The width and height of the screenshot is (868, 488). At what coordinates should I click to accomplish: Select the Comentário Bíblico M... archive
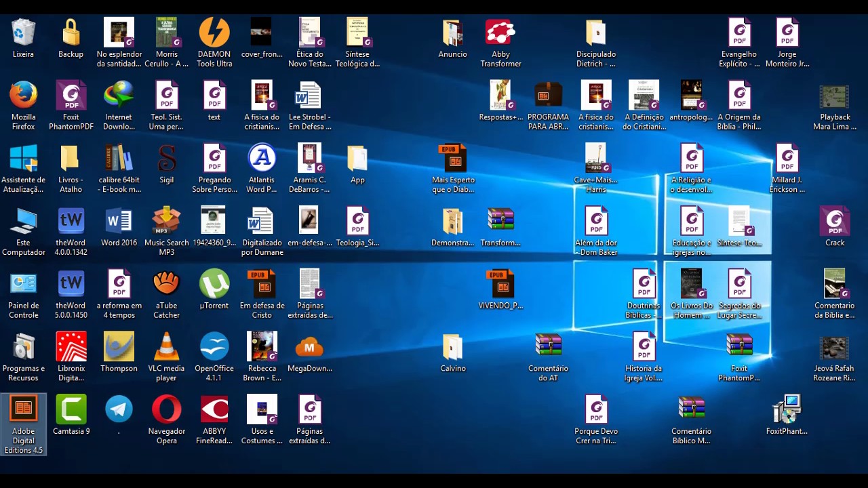(691, 409)
